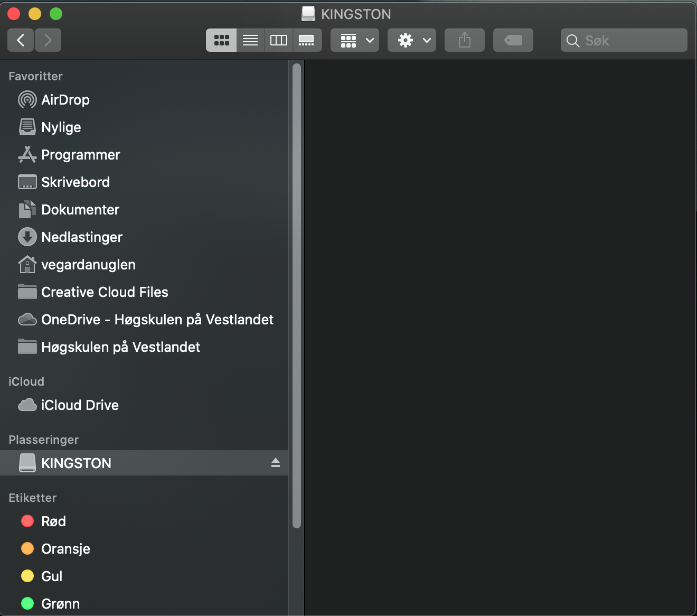Click the Etiketter section header
The width and height of the screenshot is (697, 616).
(x=33, y=498)
